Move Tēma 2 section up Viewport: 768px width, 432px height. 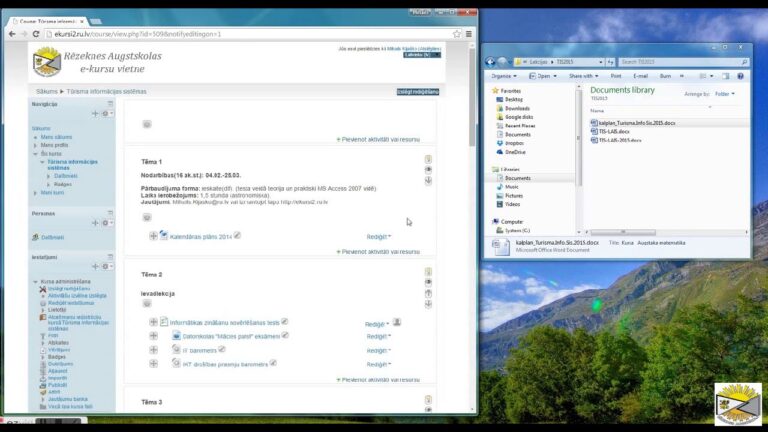coord(428,293)
